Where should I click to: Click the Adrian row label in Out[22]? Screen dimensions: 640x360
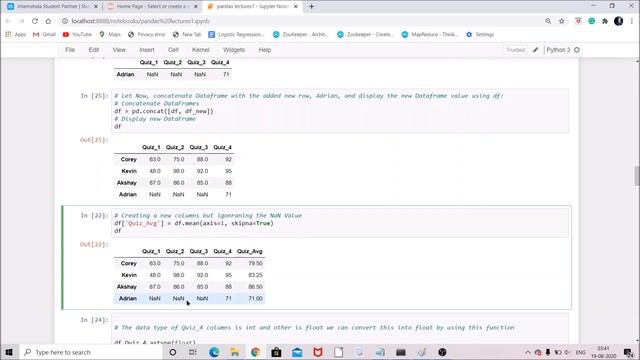(x=128, y=299)
